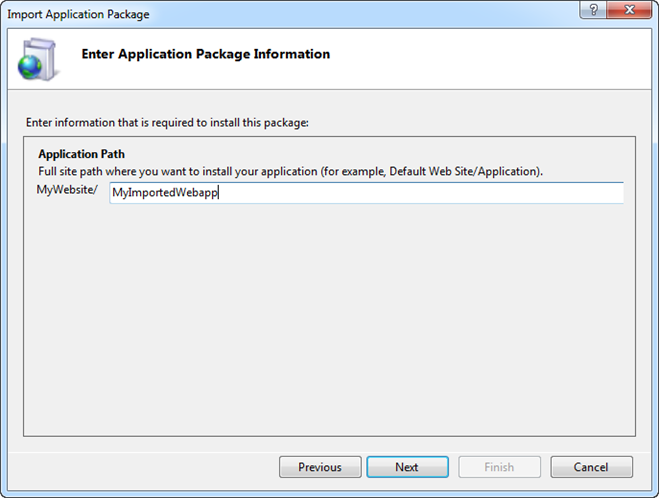Screen dimensions: 659x498
Task: Click the 'Enter information that is required' instruction
Action: 167,123
